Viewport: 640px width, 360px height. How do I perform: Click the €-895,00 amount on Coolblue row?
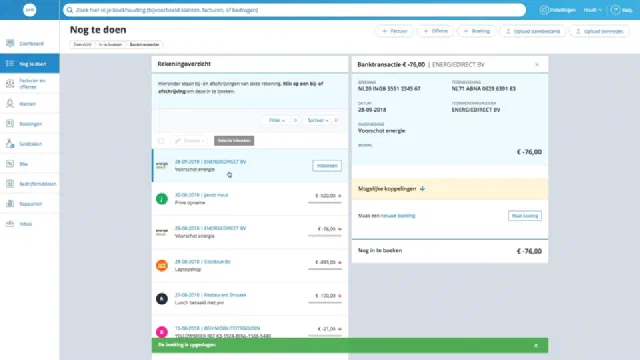tap(328, 262)
